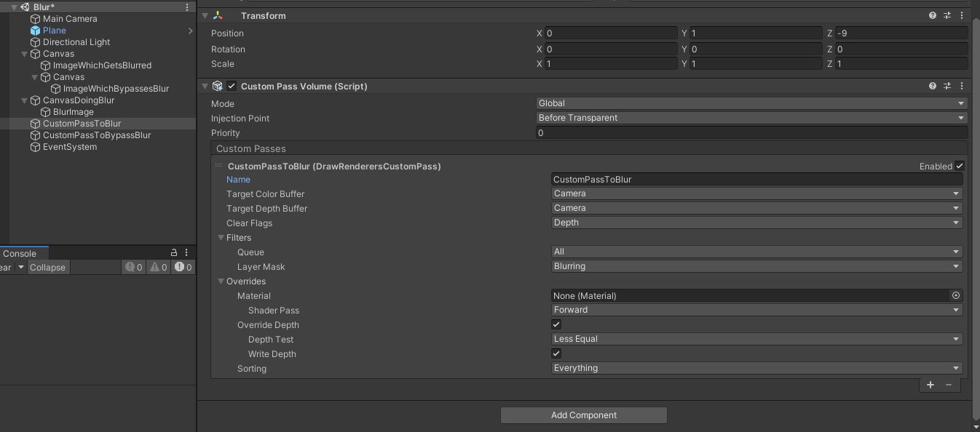The image size is (980, 432).
Task: Click the Blur scene options icon in Hierarchy
Action: [188, 7]
